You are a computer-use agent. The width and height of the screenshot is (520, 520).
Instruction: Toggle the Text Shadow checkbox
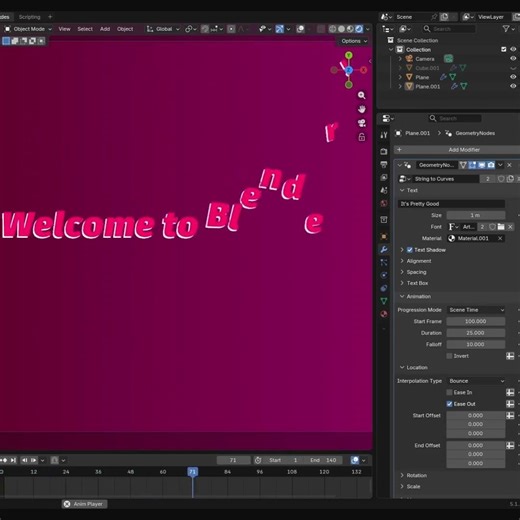click(x=410, y=250)
